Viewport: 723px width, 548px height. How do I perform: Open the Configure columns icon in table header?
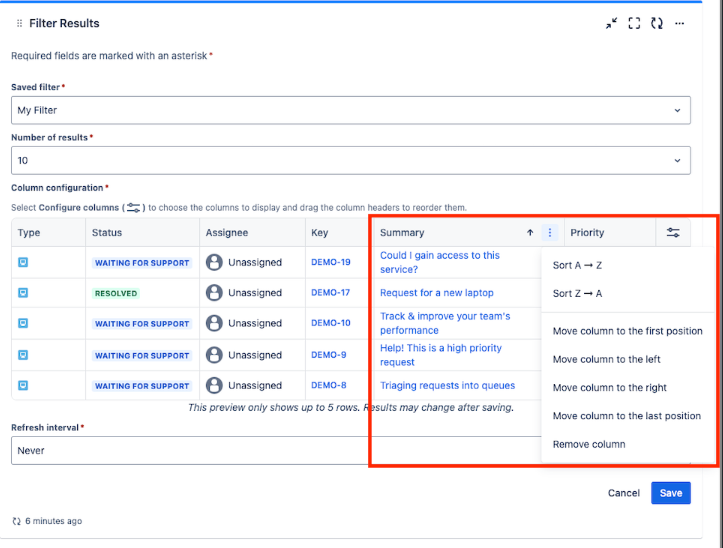click(x=673, y=232)
